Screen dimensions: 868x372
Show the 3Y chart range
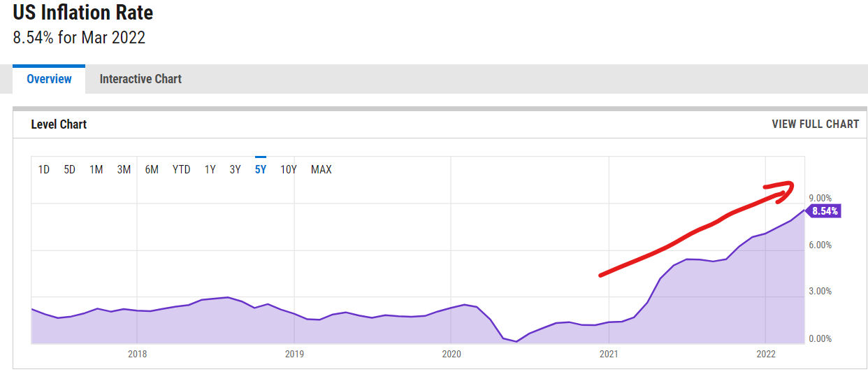pos(235,169)
